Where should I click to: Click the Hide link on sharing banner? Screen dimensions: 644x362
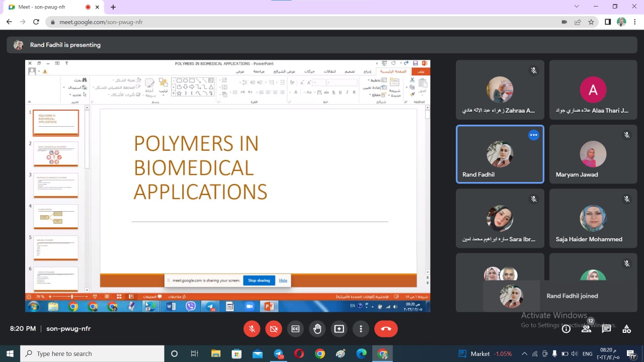283,281
